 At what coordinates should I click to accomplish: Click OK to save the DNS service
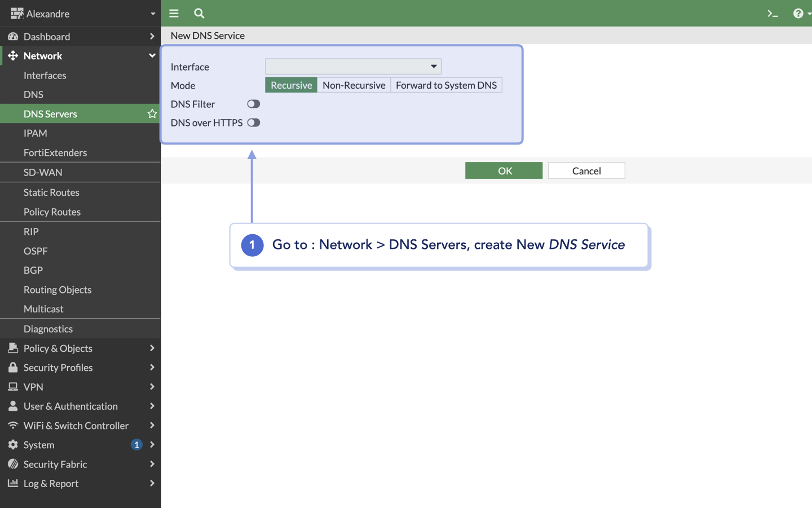pos(504,170)
